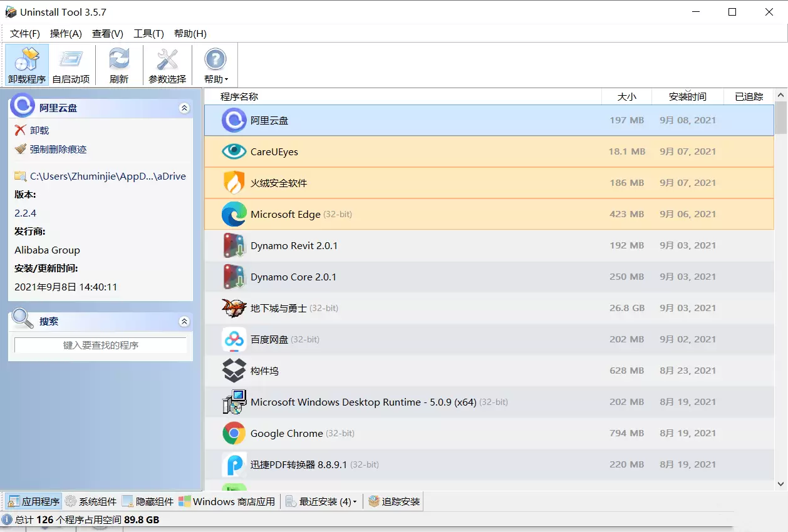
Task: Click the 百度网盘 202 MB size
Action: (626, 339)
